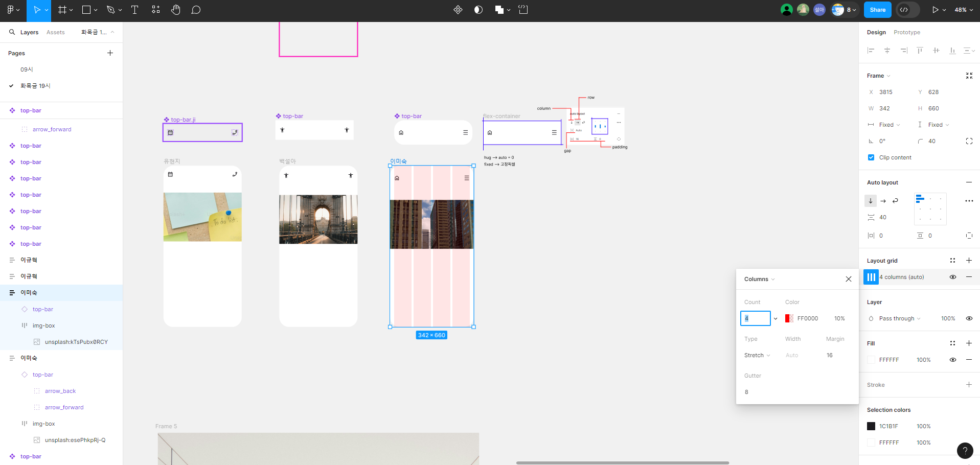Screen dimensions: 980x465
Task: Toggle fill visibility eye
Action: (953, 360)
